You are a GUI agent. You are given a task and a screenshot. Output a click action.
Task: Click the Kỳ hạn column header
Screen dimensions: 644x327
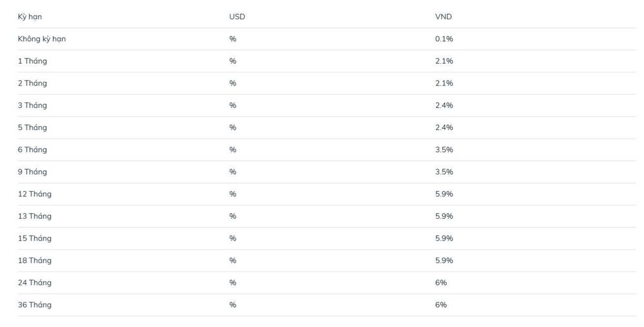click(30, 17)
